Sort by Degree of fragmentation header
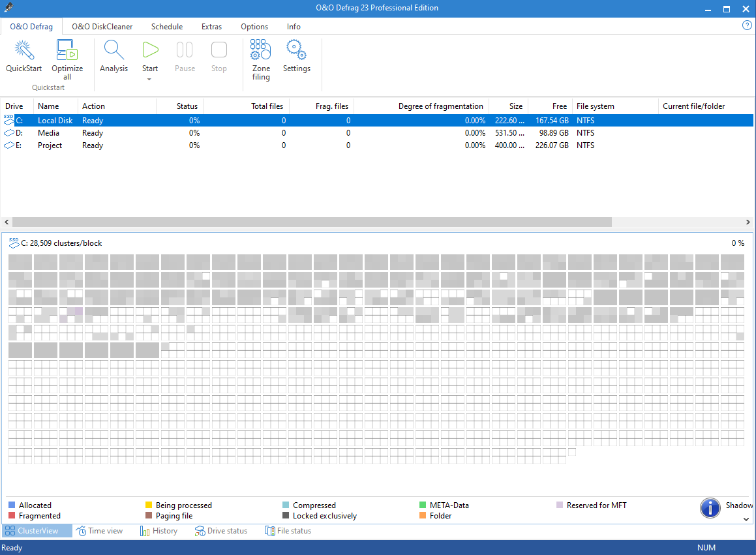 422,106
